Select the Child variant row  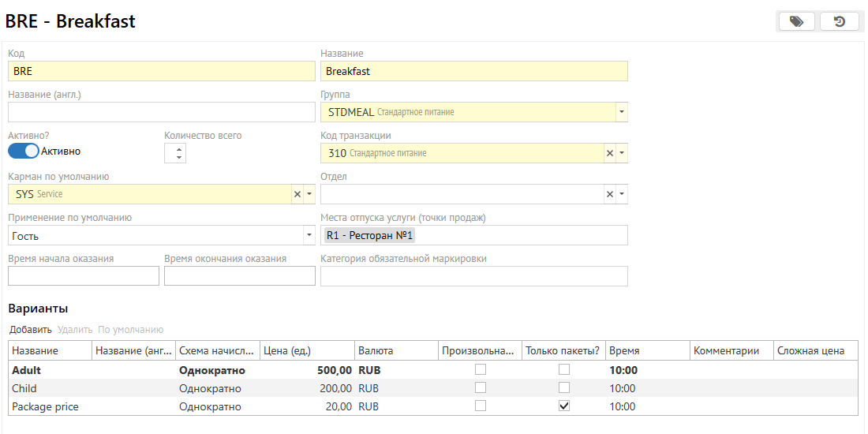tap(47, 388)
